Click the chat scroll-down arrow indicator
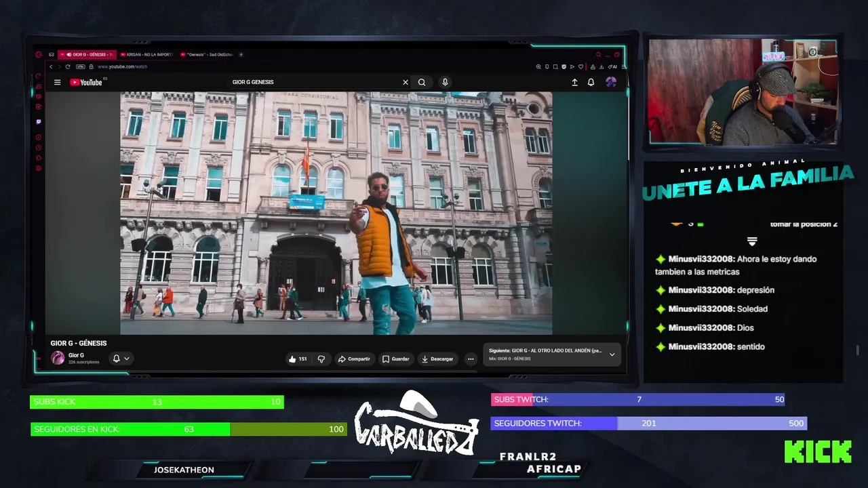This screenshot has height=488, width=868. coord(752,241)
